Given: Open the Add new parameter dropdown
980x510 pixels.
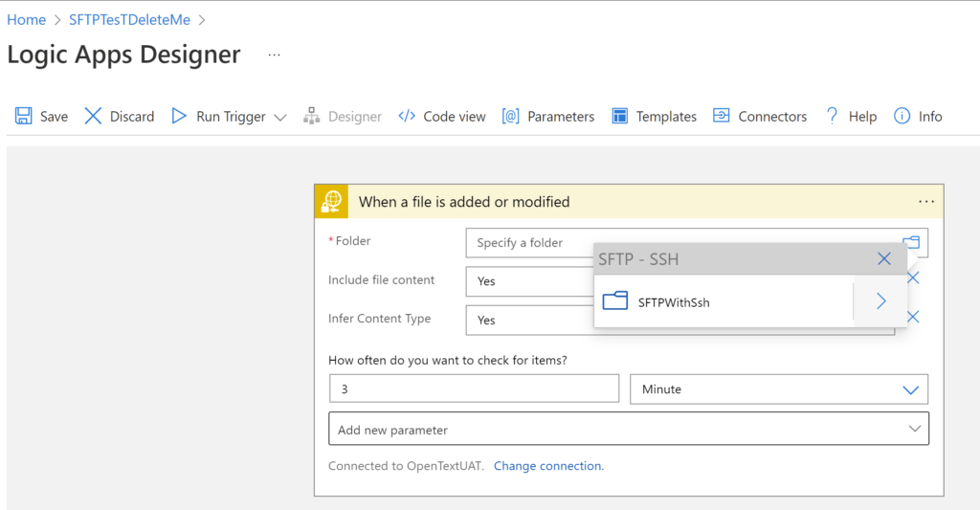Looking at the screenshot, I should click(x=629, y=429).
